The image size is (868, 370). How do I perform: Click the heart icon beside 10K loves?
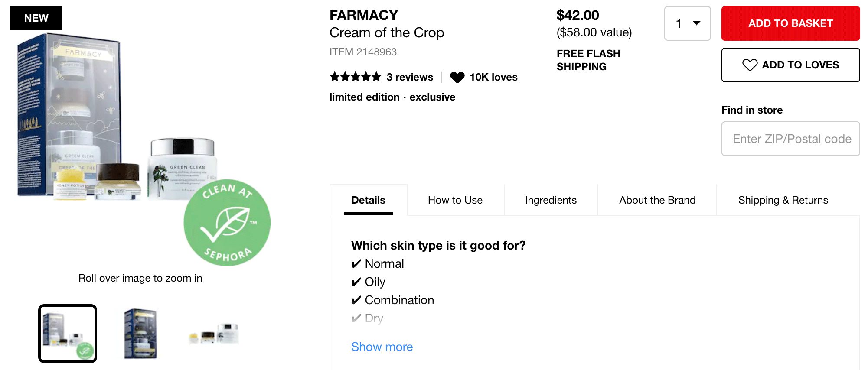point(457,77)
